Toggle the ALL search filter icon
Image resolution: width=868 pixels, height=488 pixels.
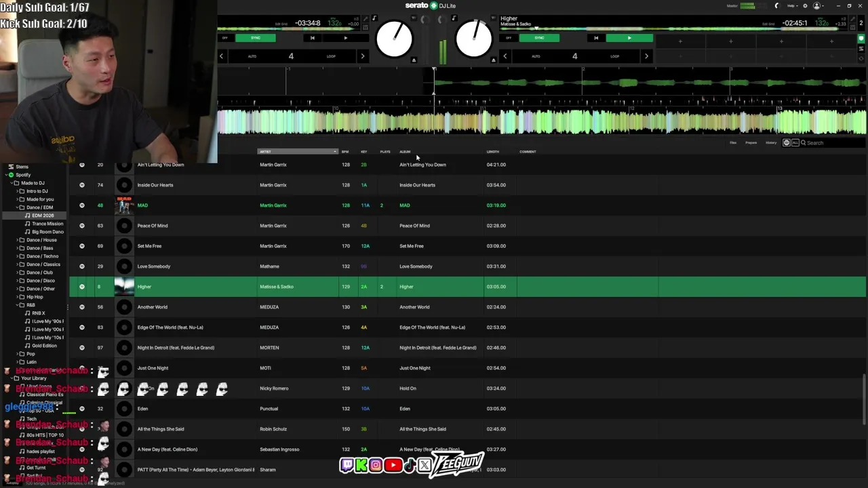(x=795, y=143)
